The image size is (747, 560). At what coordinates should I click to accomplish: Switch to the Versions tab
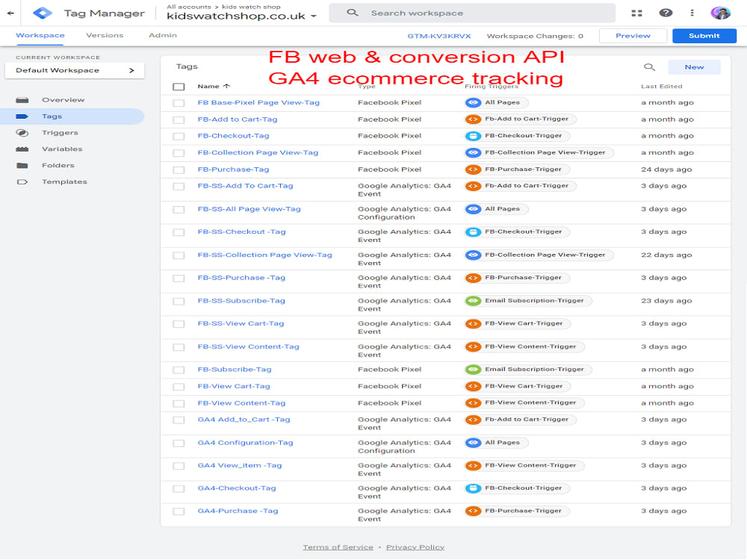pos(104,35)
